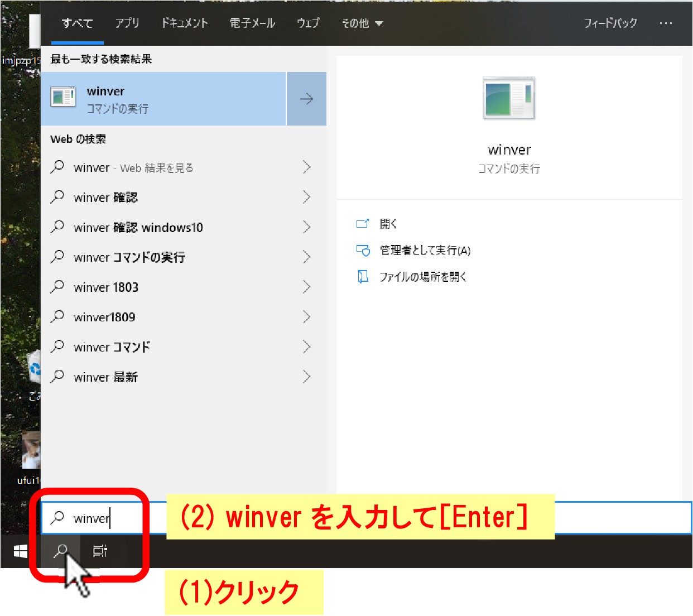Expand chevron for 'winver1809'

pyautogui.click(x=306, y=317)
